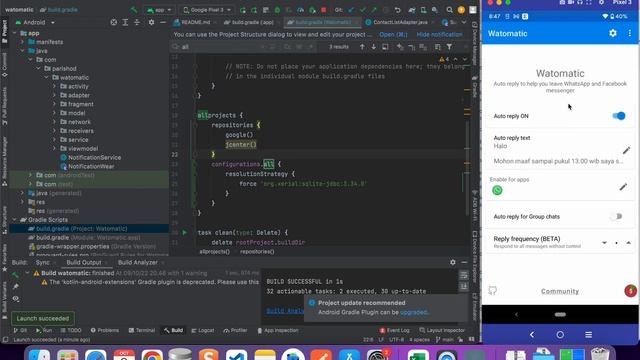Open the emulator app overflow menu

[630, 33]
